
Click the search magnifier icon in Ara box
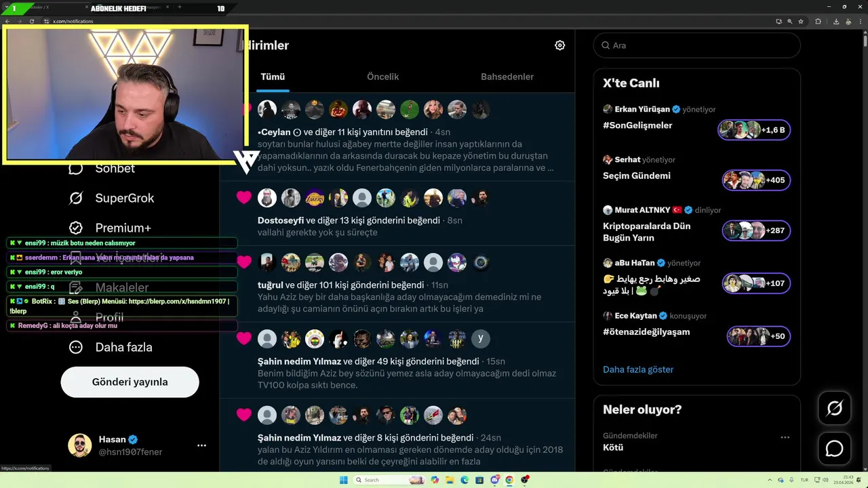click(605, 45)
